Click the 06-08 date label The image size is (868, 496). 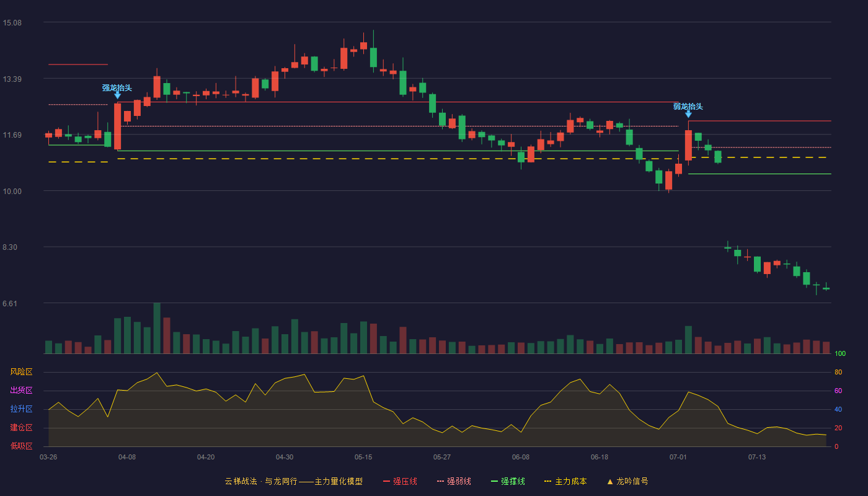tap(521, 457)
